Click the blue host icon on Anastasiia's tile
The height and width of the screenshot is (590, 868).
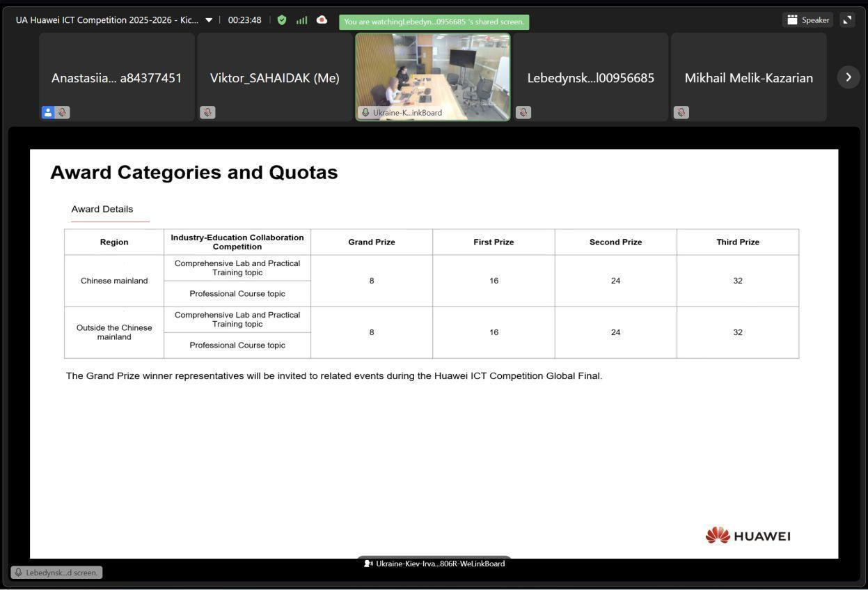[48, 112]
